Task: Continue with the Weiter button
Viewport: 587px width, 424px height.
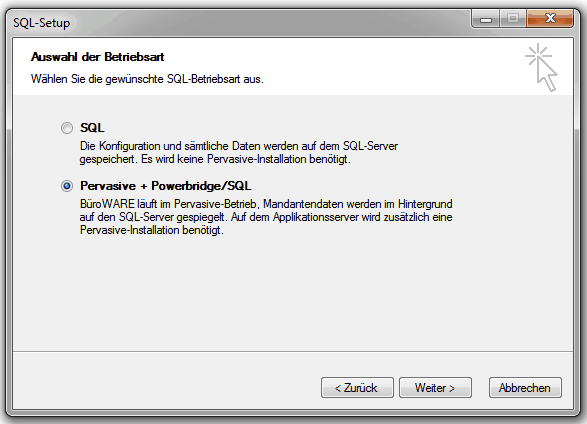Action: click(x=435, y=387)
